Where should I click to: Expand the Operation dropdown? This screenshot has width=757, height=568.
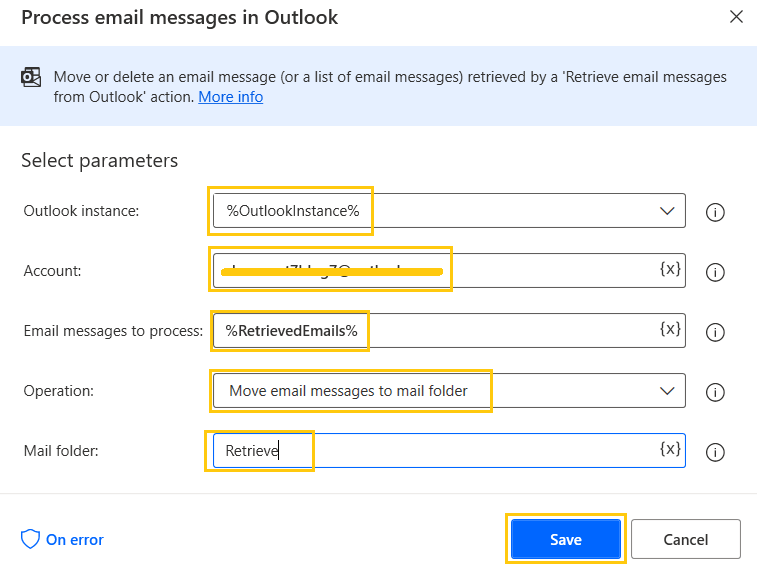tap(667, 391)
